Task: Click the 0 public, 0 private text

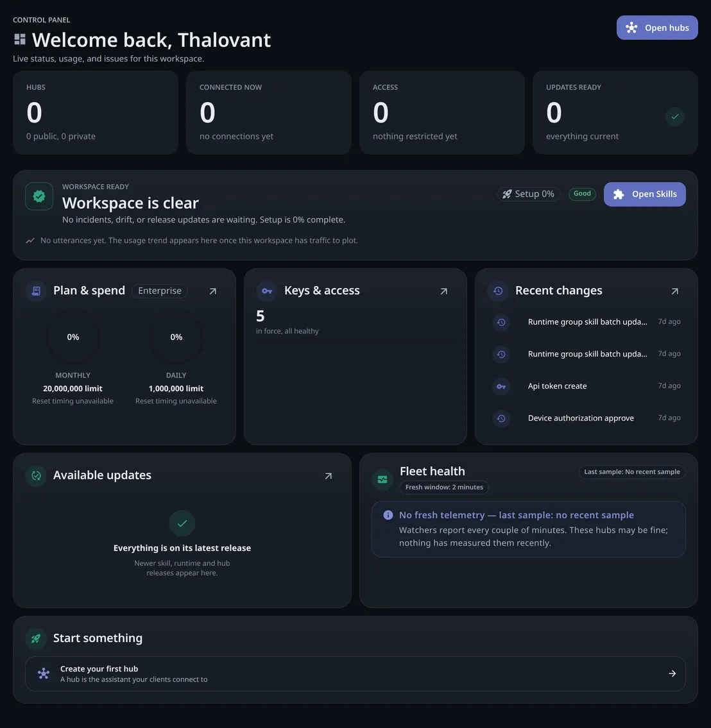Action: [x=61, y=136]
